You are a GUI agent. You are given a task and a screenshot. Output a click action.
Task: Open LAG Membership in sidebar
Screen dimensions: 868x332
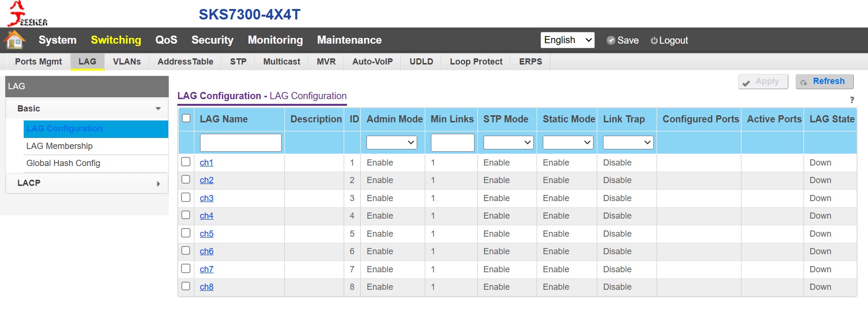click(x=59, y=146)
